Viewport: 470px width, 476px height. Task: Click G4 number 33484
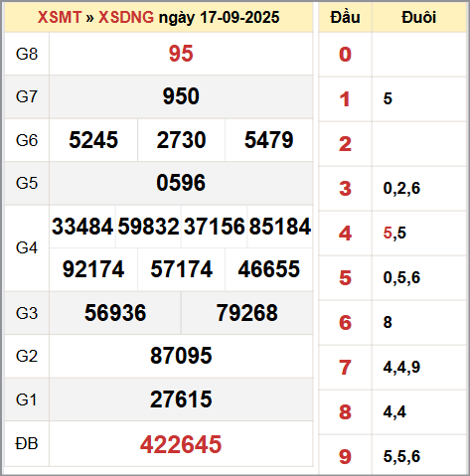pos(82,227)
